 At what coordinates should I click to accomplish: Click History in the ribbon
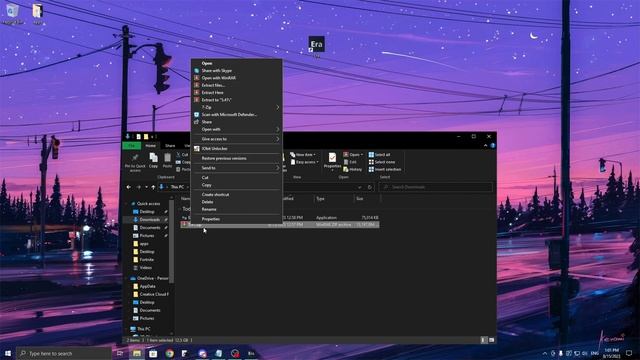(352, 169)
